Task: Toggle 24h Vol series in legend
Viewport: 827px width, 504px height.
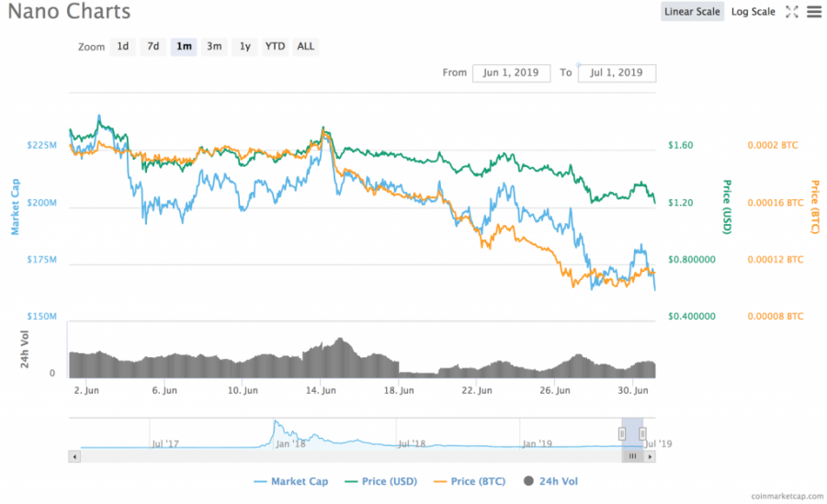Action: pos(550,481)
